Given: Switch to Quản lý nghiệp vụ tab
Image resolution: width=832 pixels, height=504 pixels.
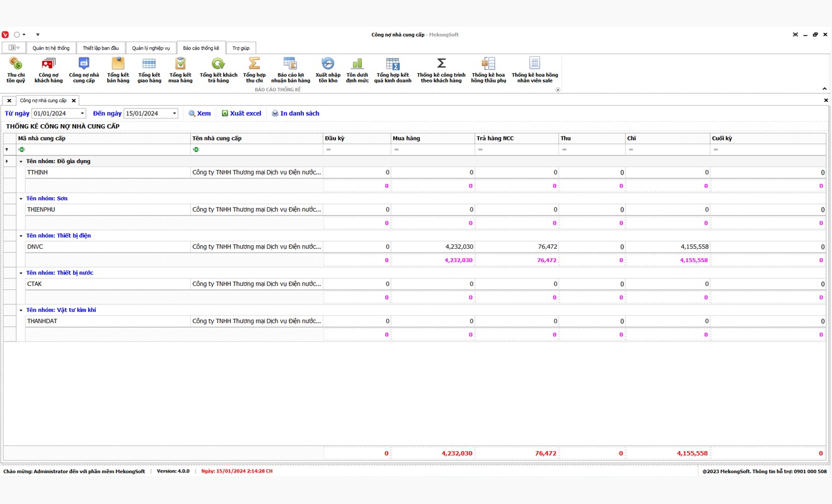Looking at the screenshot, I should (151, 48).
